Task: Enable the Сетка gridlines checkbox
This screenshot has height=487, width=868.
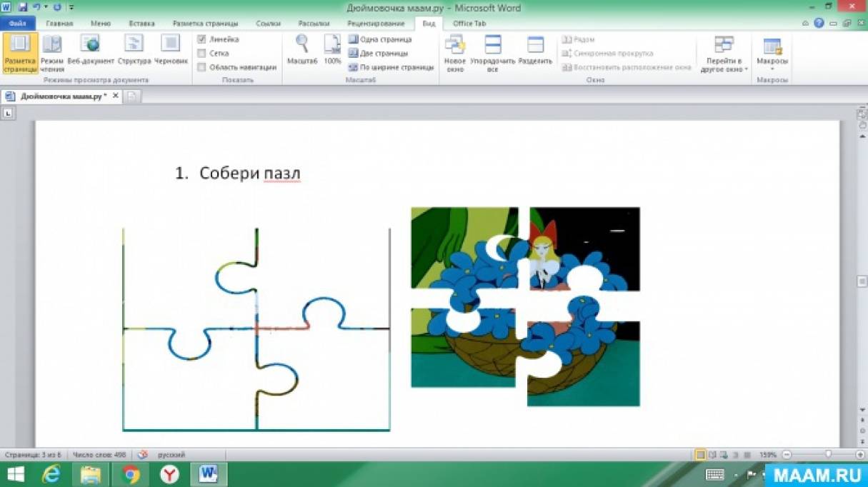Action: pos(201,54)
